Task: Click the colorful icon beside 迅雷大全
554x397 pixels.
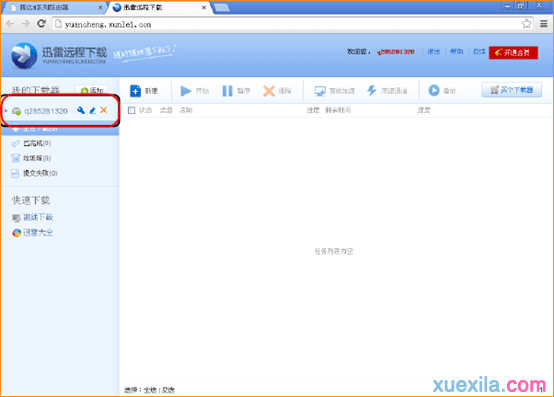Action: point(16,233)
